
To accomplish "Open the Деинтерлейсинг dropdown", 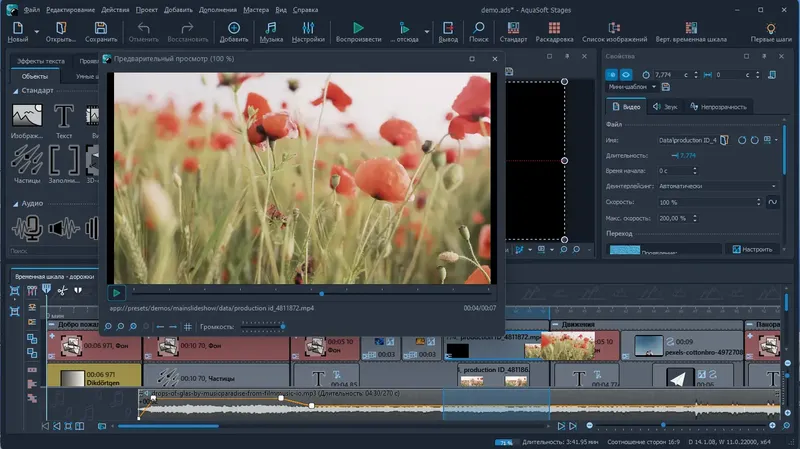I will pos(718,186).
